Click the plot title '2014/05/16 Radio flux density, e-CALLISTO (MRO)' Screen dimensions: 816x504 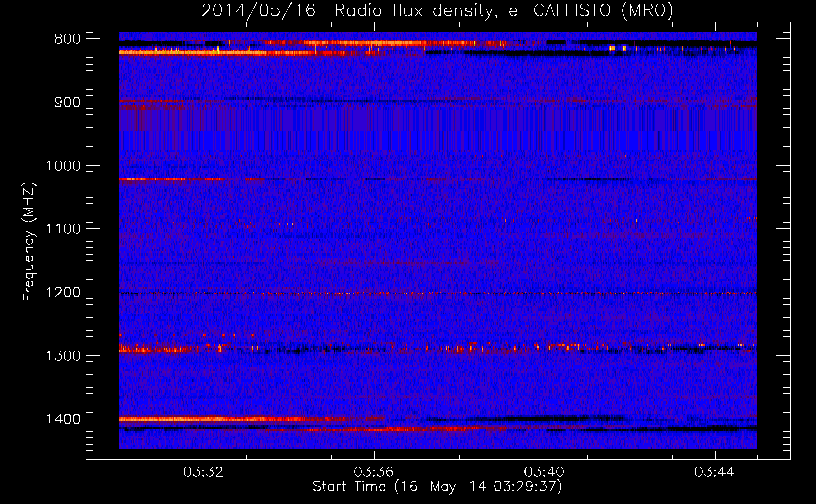tap(437, 11)
